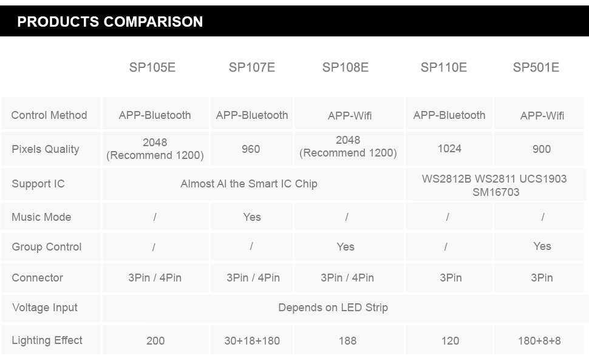The image size is (589, 364).
Task: Click the Support IC row label
Action: tap(38, 184)
